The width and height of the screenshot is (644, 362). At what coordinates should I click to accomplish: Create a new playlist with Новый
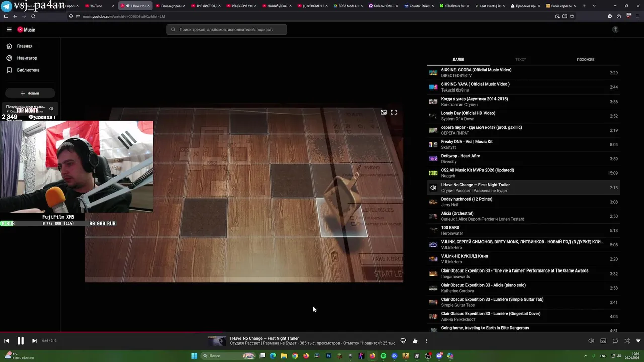(x=30, y=93)
